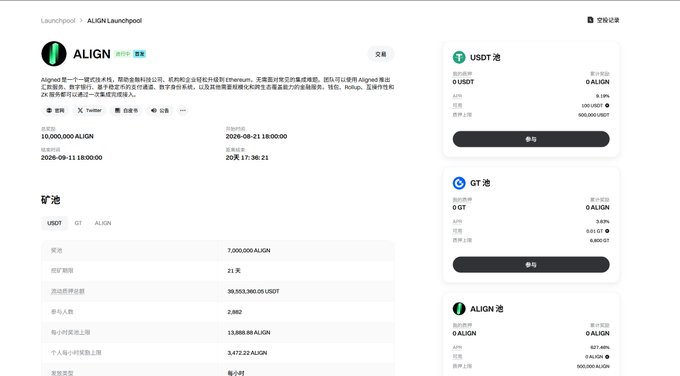This screenshot has width=680, height=376.
Task: Click the plus icon beside 0 ALIGN available
Action: pyautogui.click(x=607, y=357)
